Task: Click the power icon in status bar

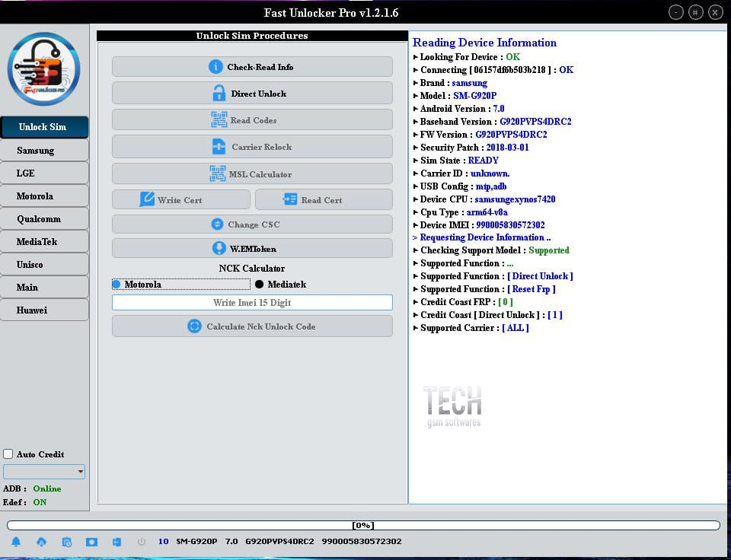Action: pos(142,542)
